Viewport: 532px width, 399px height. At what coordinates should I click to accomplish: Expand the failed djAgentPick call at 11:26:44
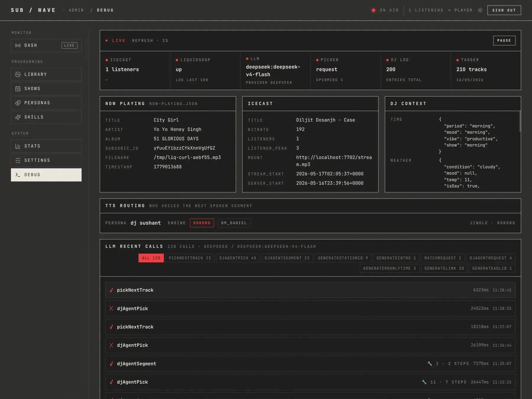(x=310, y=345)
